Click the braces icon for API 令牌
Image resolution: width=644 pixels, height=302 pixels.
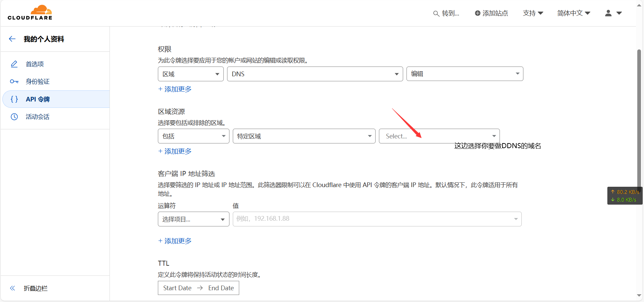pos(14,99)
